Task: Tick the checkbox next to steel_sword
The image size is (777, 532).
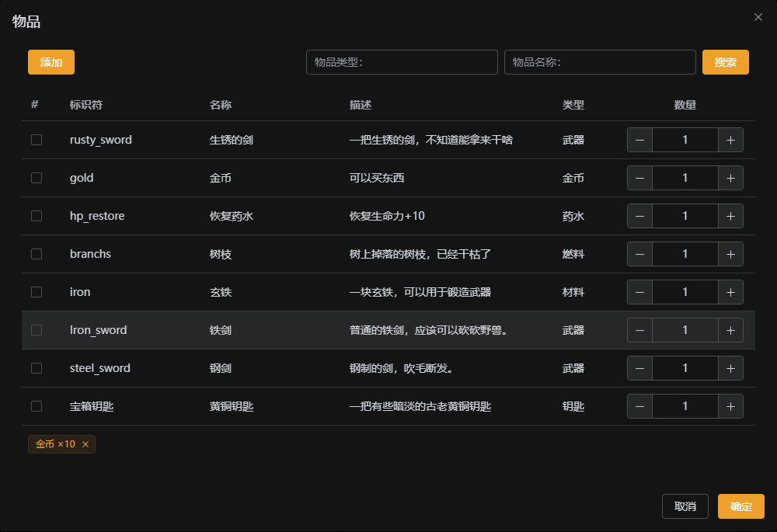Action: click(x=36, y=367)
